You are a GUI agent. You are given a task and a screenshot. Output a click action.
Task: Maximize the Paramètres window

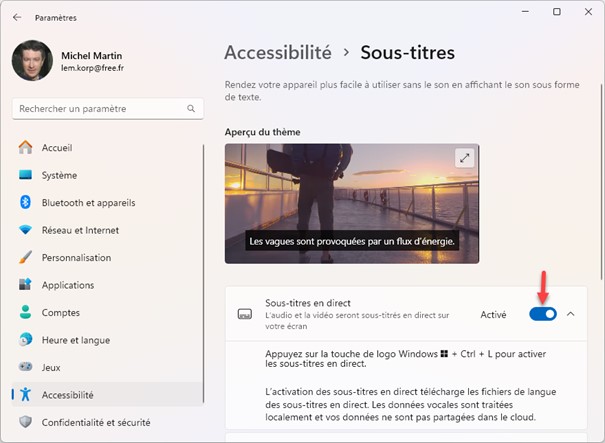point(556,12)
